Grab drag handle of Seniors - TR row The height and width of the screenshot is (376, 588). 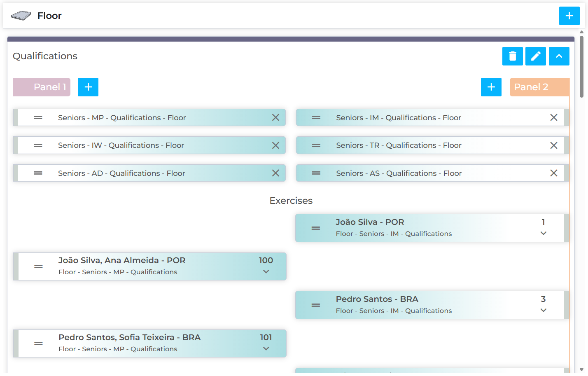[316, 145]
